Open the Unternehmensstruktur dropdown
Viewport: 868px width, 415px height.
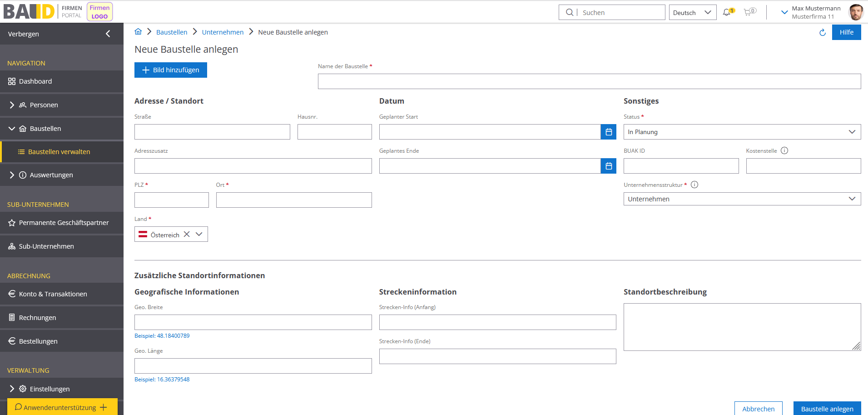(x=742, y=199)
